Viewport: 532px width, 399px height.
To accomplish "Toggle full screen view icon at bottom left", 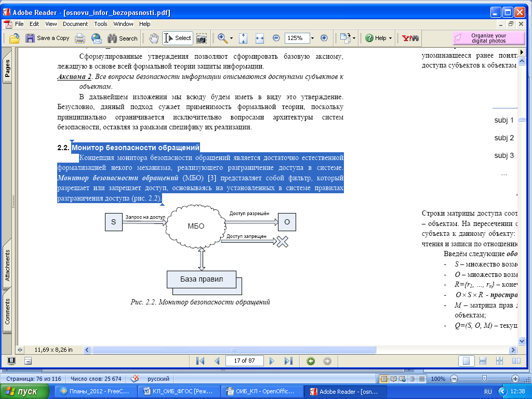I will [11, 361].
